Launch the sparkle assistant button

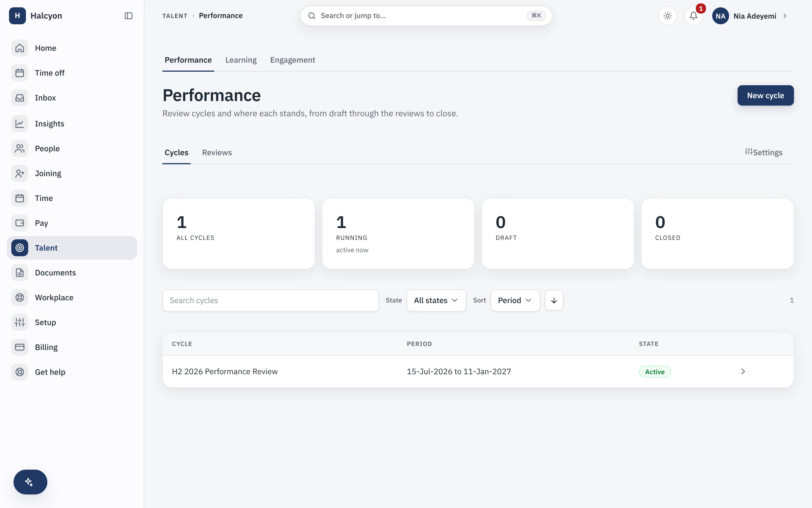click(30, 482)
